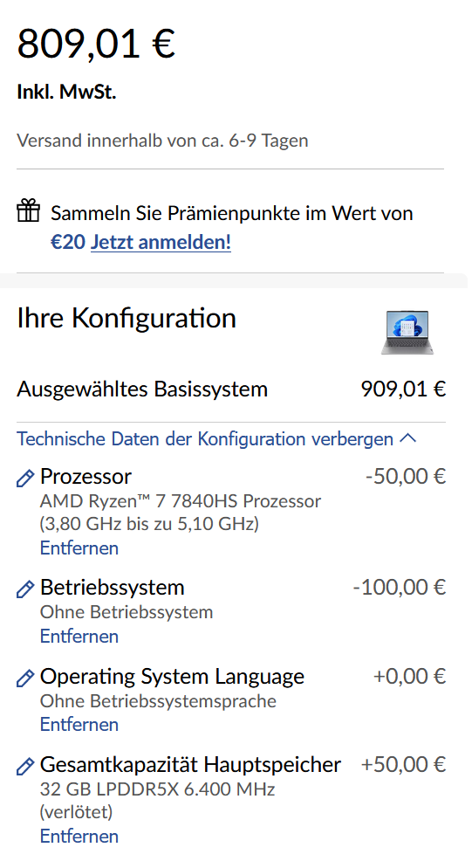The width and height of the screenshot is (472, 868).
Task: Click the pencil icon beside Prozessor
Action: click(25, 479)
